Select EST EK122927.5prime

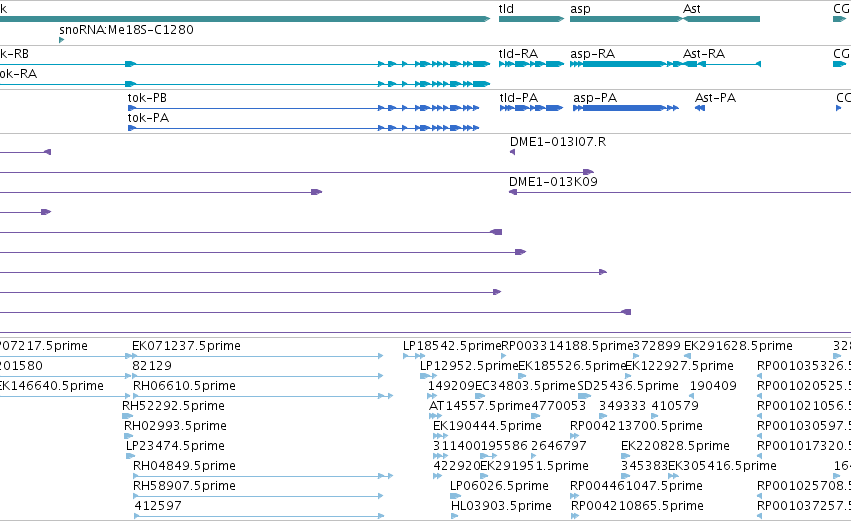pyautogui.click(x=679, y=366)
